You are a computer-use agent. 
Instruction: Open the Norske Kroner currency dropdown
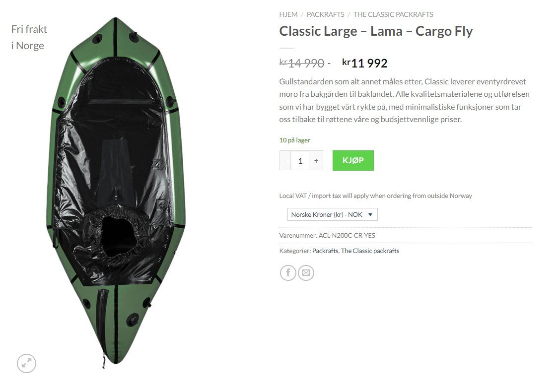click(332, 214)
